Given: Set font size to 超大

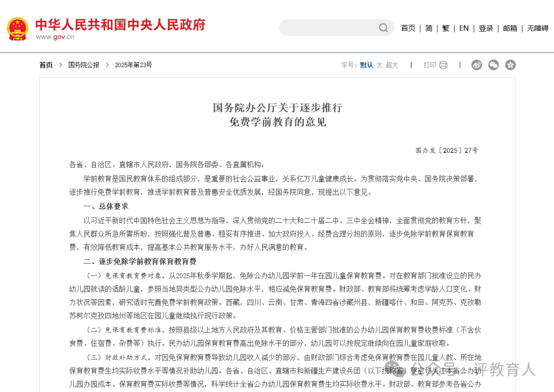Looking at the screenshot, I should click(392, 65).
